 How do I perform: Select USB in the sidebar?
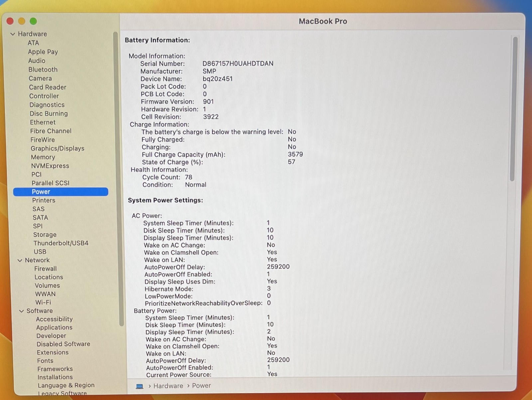pyautogui.click(x=40, y=252)
